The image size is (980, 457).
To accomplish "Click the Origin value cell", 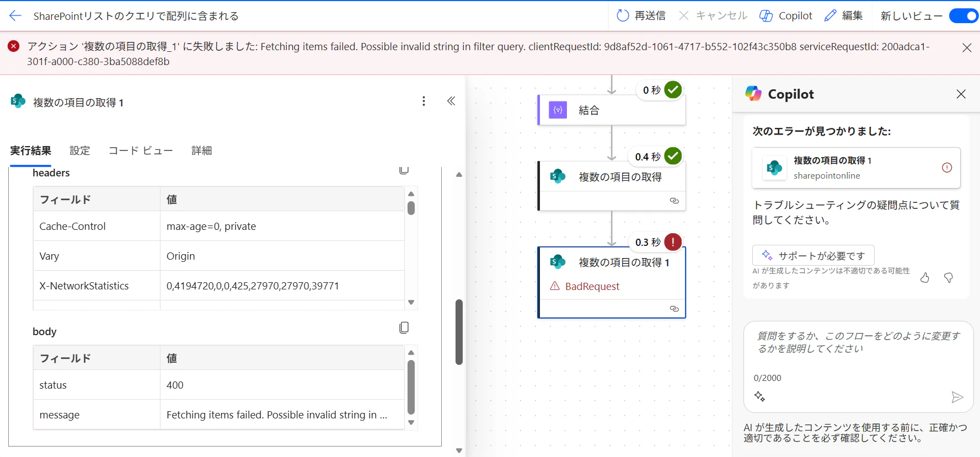I will tap(282, 256).
